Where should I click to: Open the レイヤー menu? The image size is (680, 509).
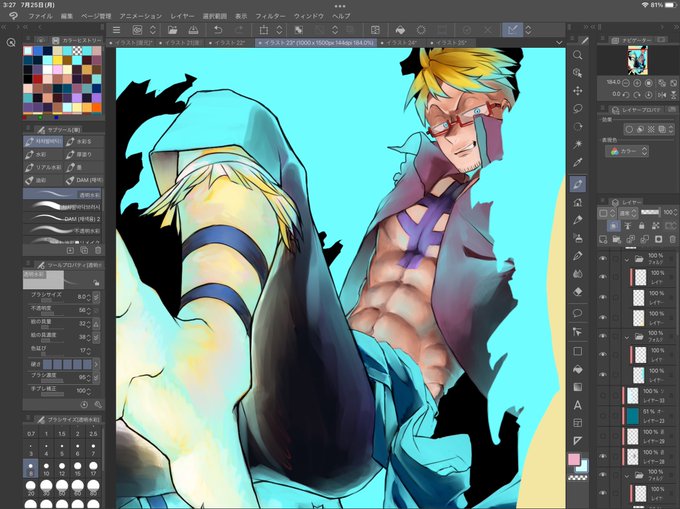[182, 16]
